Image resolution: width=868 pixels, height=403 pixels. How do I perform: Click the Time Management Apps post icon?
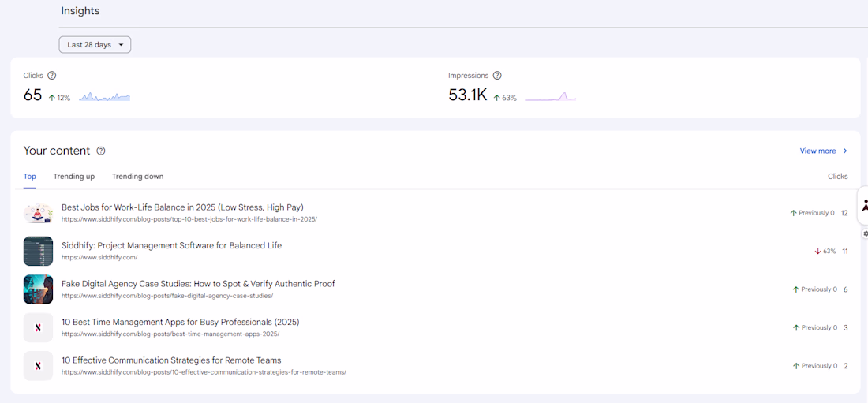click(x=38, y=327)
